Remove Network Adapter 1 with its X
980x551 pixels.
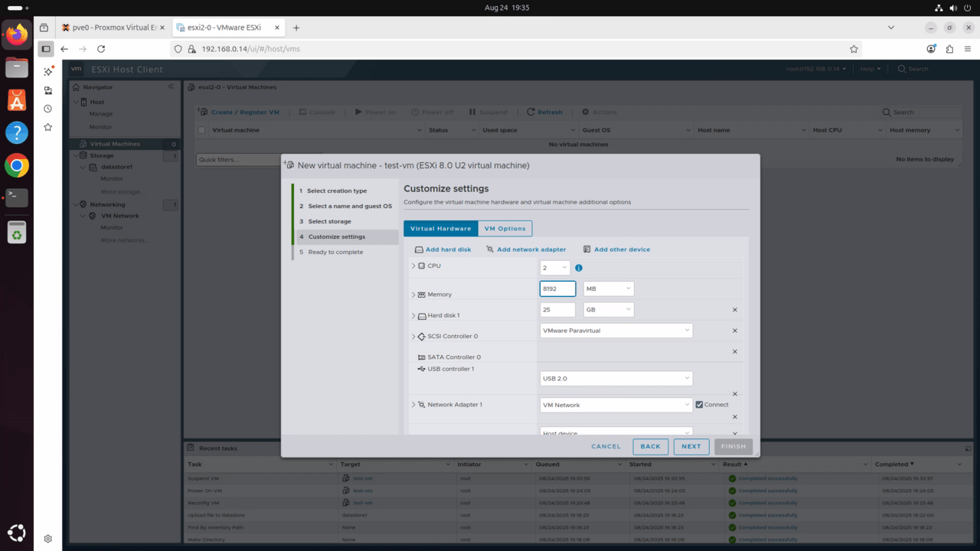pos(735,417)
